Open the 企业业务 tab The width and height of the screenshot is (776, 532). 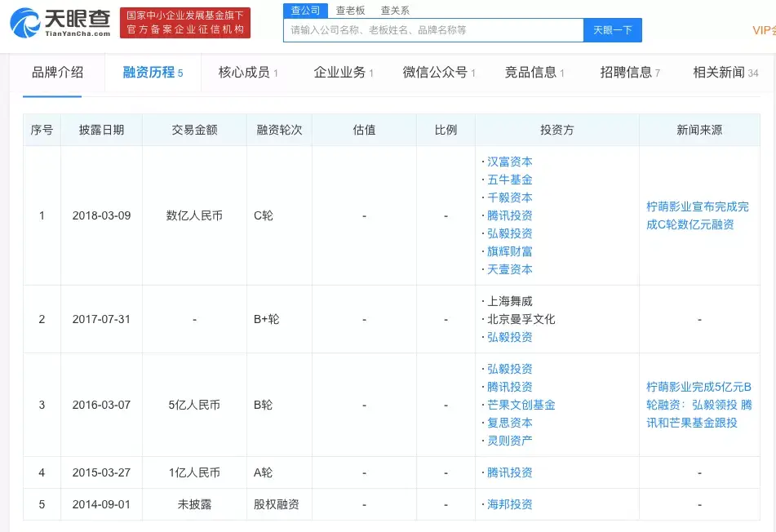tap(343, 73)
